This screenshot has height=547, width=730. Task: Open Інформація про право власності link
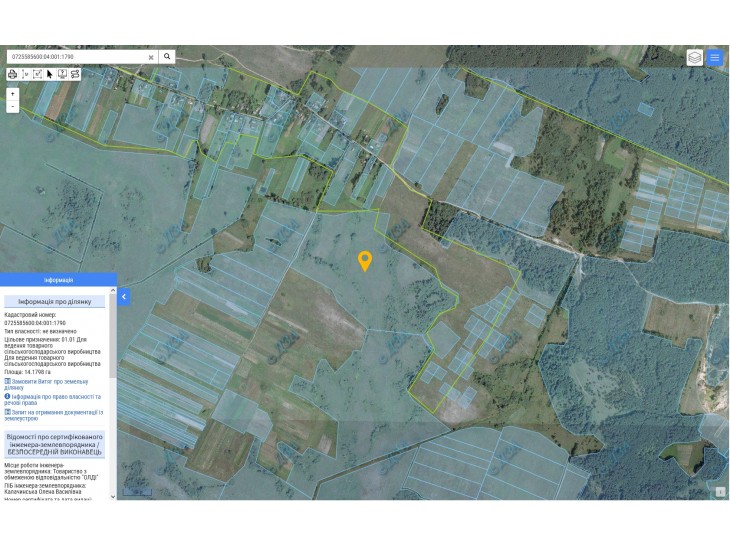[52, 399]
